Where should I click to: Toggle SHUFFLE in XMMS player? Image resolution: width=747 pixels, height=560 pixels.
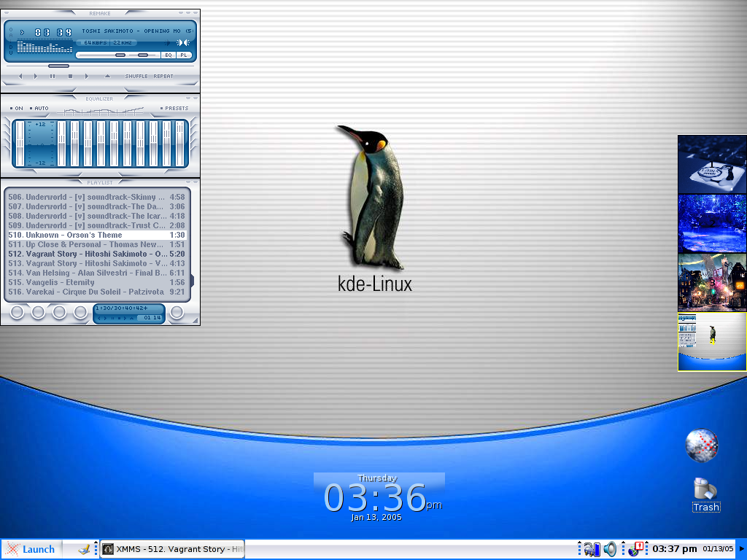136,76
